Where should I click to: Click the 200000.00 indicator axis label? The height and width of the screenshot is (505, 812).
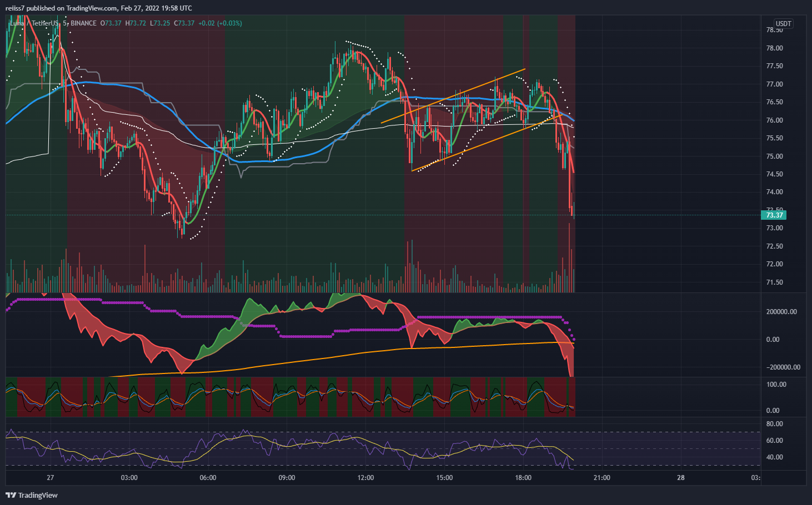point(781,312)
